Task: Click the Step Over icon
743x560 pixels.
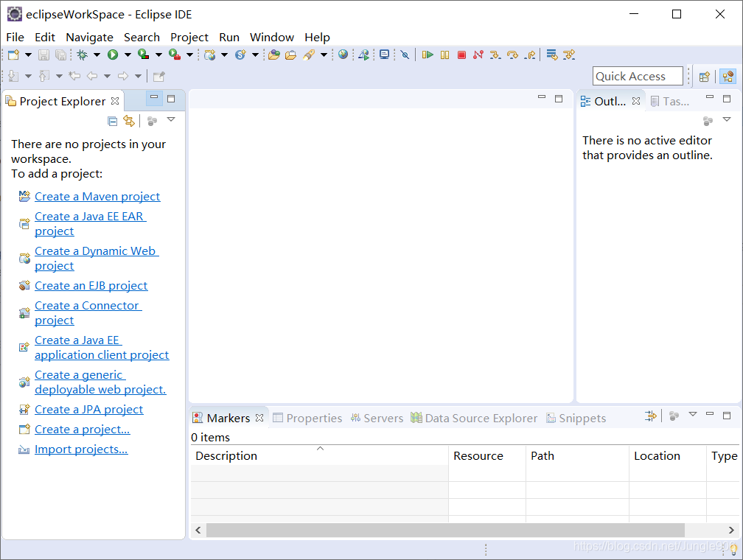Action: click(x=512, y=55)
